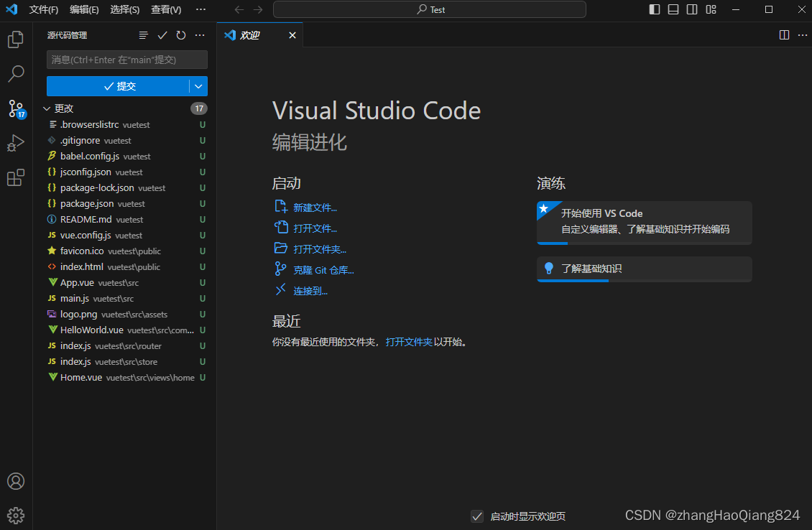Open the 了解基础知识 walkthrough card
The width and height of the screenshot is (812, 530).
[645, 269]
